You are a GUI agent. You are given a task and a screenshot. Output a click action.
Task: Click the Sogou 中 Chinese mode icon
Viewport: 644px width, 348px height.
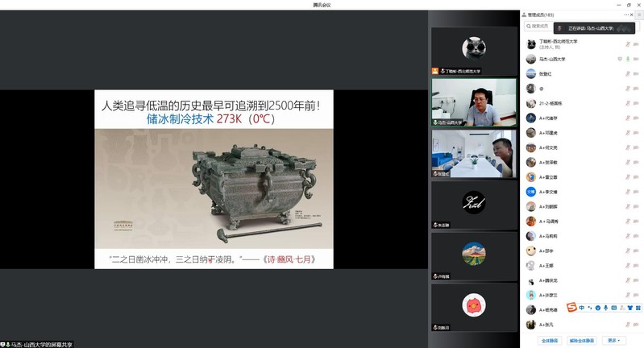click(x=582, y=307)
